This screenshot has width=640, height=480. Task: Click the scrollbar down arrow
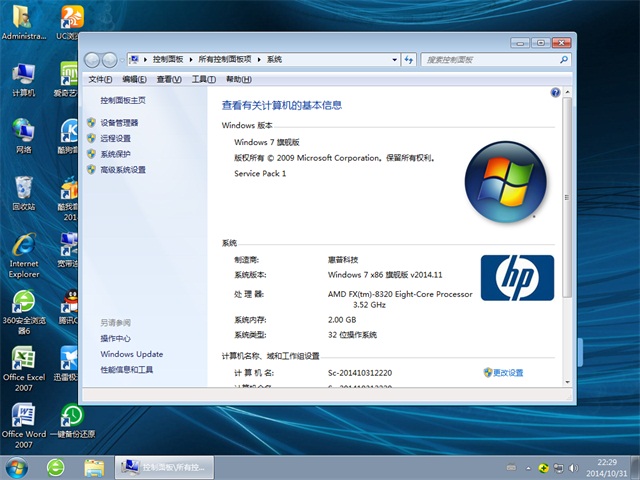click(x=567, y=382)
